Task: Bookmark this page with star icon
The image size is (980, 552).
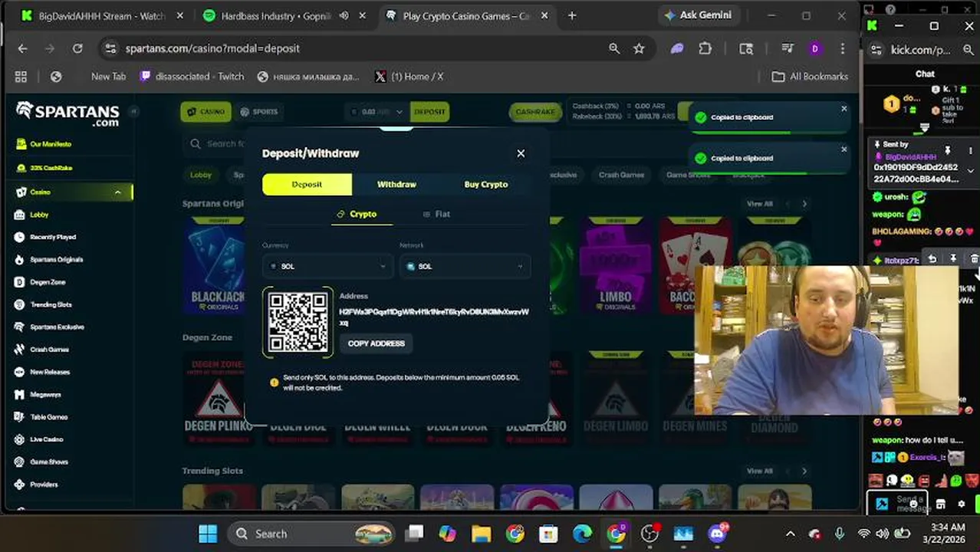Action: coord(639,48)
